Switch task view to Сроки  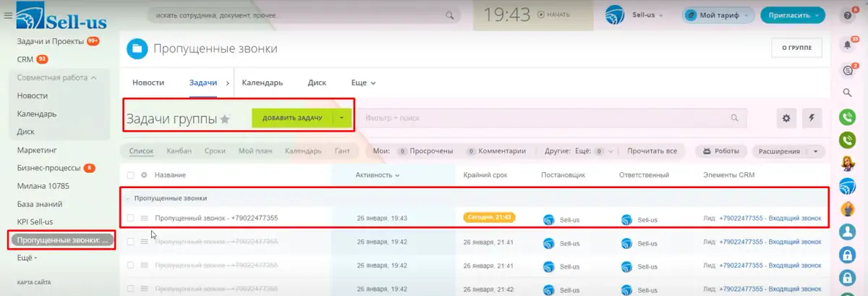point(215,151)
